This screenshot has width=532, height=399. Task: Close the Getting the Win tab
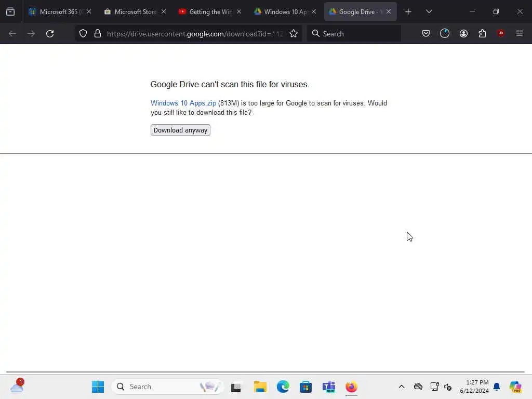tap(239, 11)
